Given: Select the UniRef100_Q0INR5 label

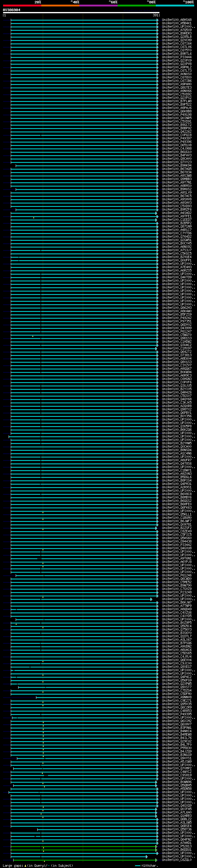Looking at the screenshot, I should [177, 118].
